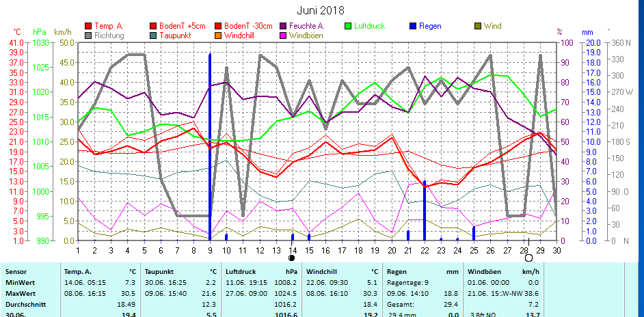Click the BodenT +5cm legend swatch
This screenshot has width=644, height=317.
click(x=154, y=26)
